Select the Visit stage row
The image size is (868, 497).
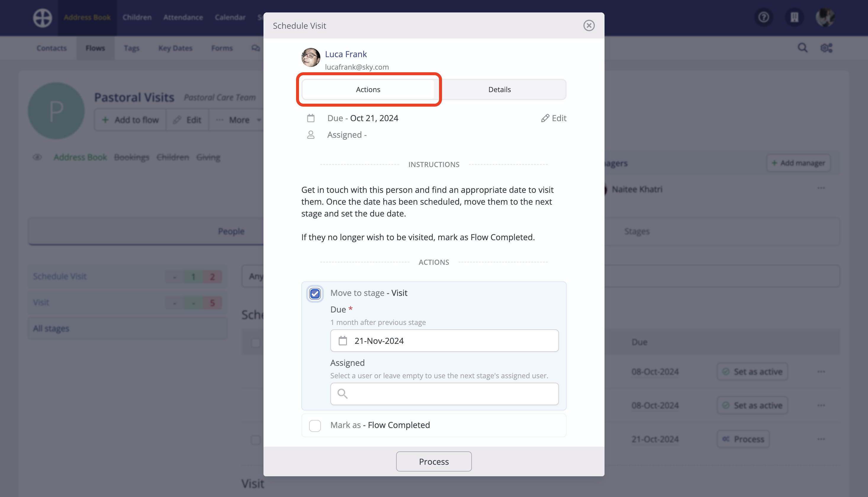pyautogui.click(x=128, y=302)
